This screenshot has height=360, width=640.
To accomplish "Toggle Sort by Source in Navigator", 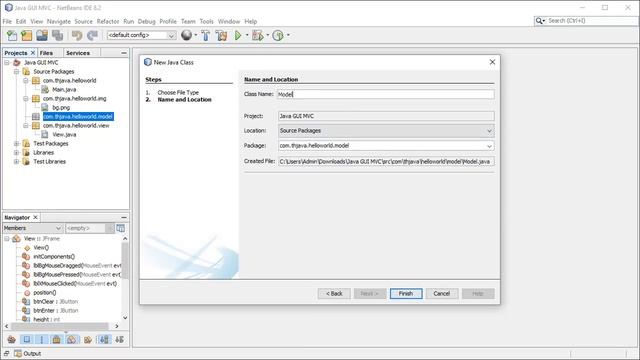I will coord(119,340).
